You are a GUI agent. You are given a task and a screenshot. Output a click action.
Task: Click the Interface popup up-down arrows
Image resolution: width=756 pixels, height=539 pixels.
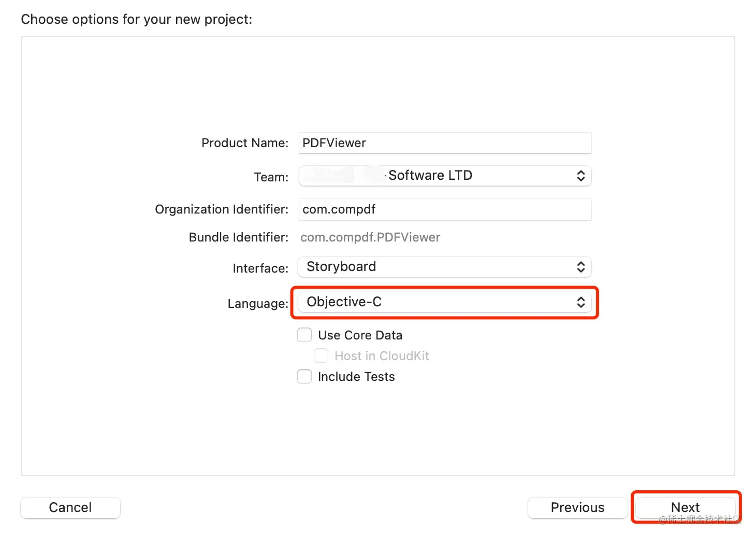(581, 267)
